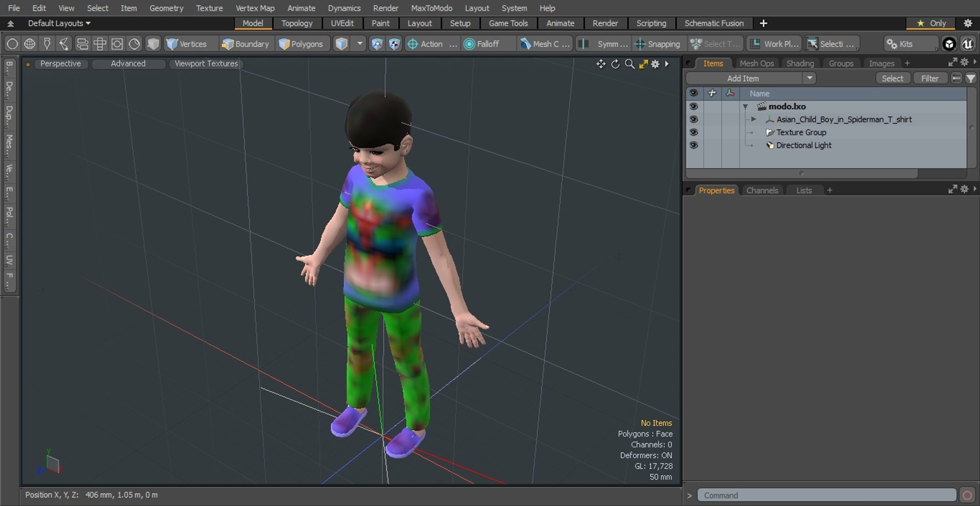Hide the Asian_Child_Boy_in_Spiderman_T_shirt item
Viewport: 980px width, 506px height.
click(x=693, y=119)
